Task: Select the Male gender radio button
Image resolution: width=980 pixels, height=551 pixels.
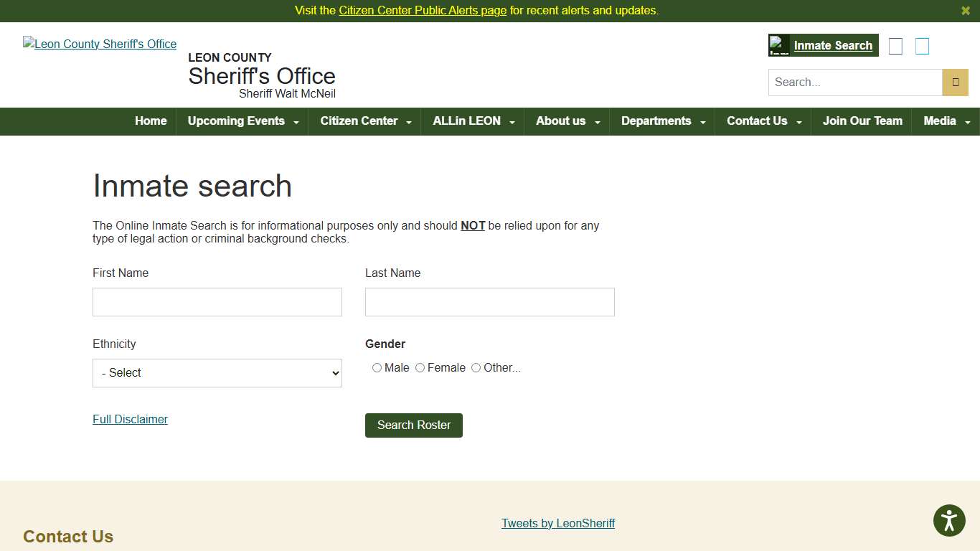Action: tap(377, 367)
